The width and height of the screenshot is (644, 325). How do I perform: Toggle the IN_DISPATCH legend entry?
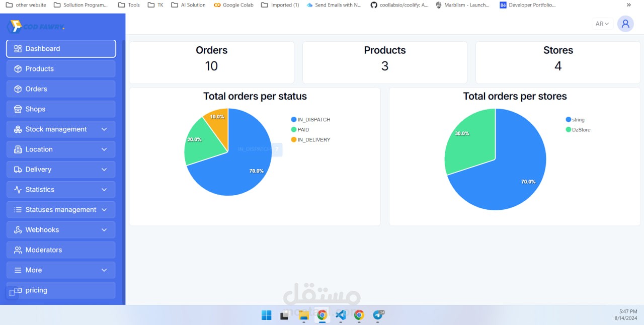(310, 120)
